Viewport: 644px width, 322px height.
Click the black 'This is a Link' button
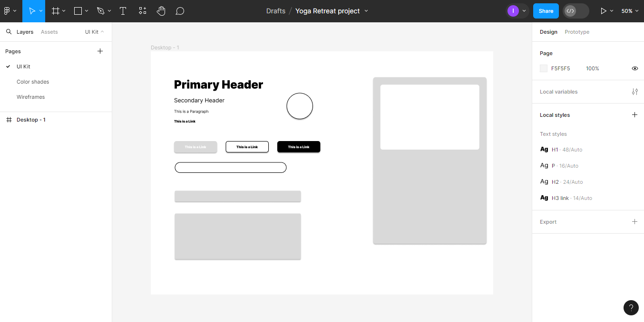click(x=299, y=147)
